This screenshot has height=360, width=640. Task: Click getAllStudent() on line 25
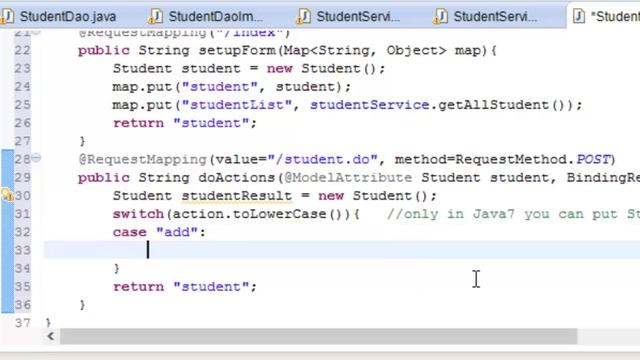(x=506, y=105)
